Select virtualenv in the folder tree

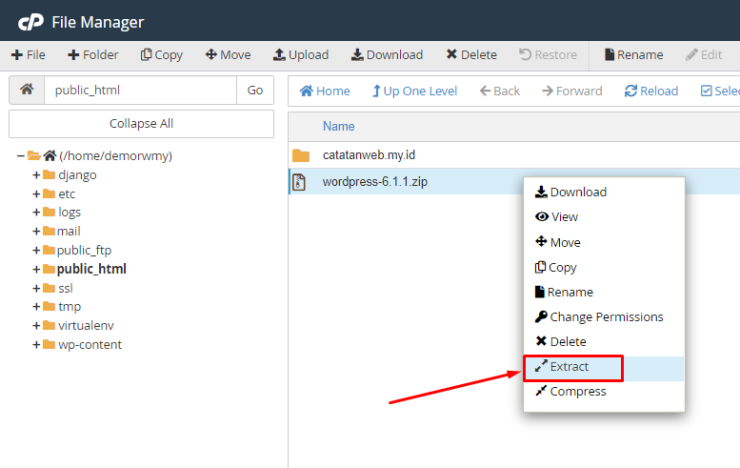pos(86,326)
